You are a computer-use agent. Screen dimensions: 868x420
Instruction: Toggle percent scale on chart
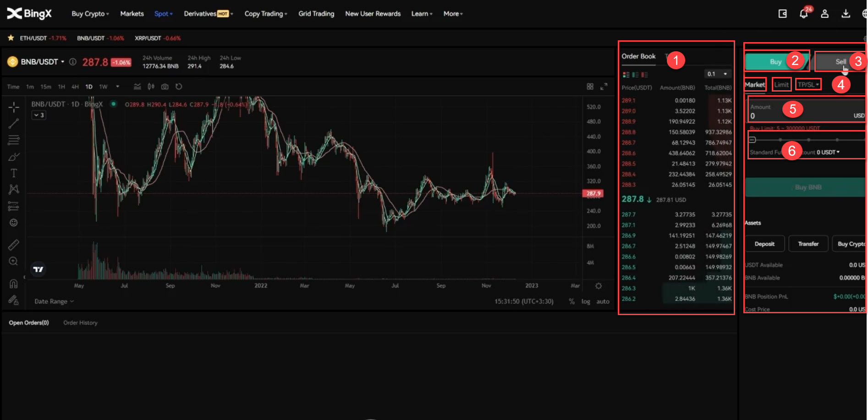click(x=571, y=301)
